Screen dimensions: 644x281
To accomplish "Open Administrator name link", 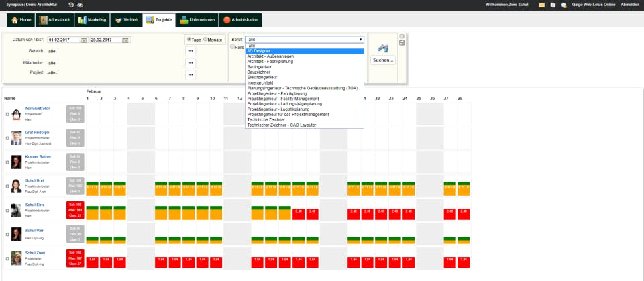I will (x=38, y=109).
